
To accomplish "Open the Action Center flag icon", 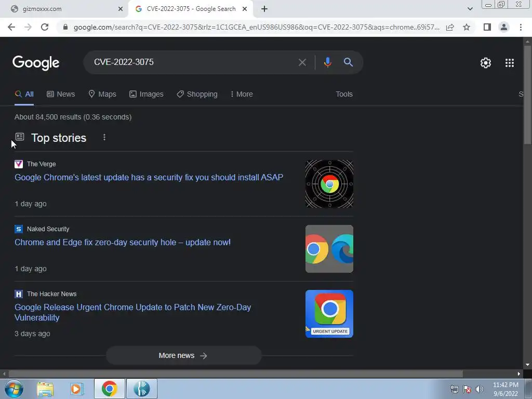I will [x=467, y=390].
